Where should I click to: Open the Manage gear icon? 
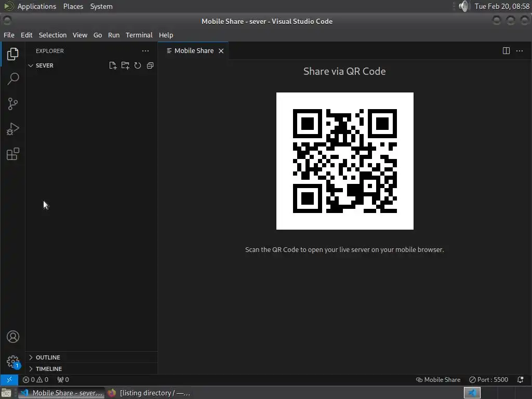click(x=13, y=362)
